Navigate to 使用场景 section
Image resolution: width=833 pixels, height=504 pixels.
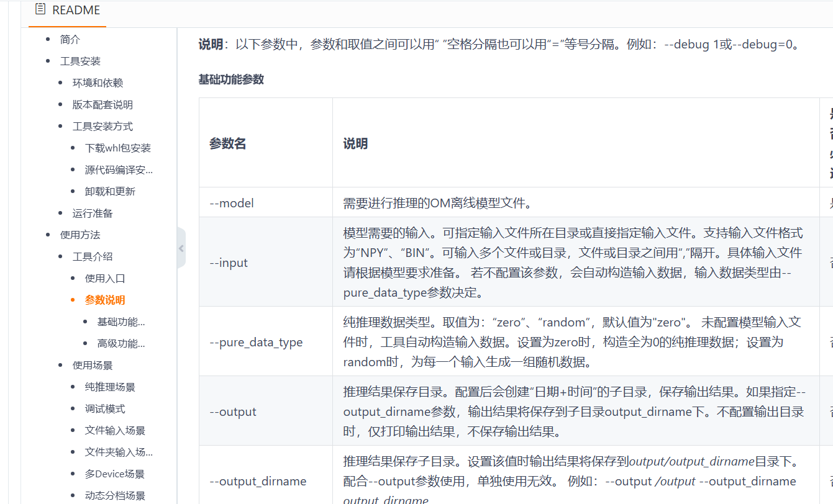93,366
